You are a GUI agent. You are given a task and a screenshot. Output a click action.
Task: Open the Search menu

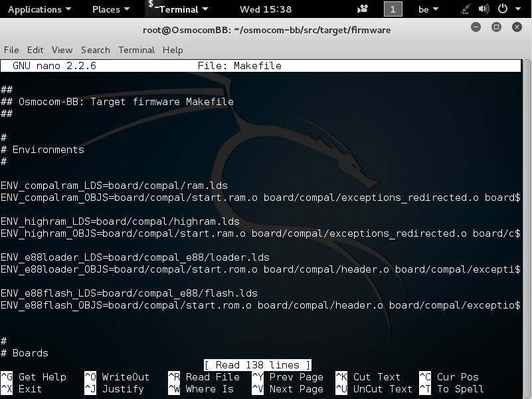[96, 50]
